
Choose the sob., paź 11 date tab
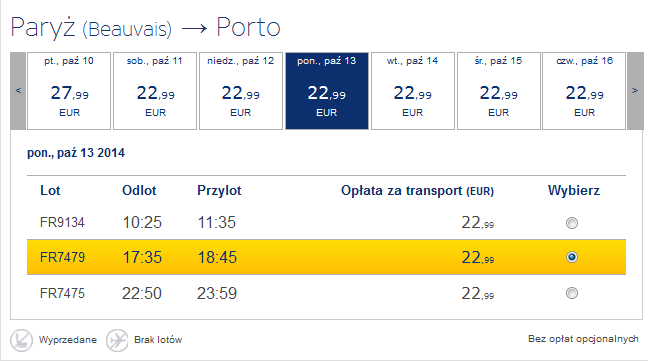155,91
